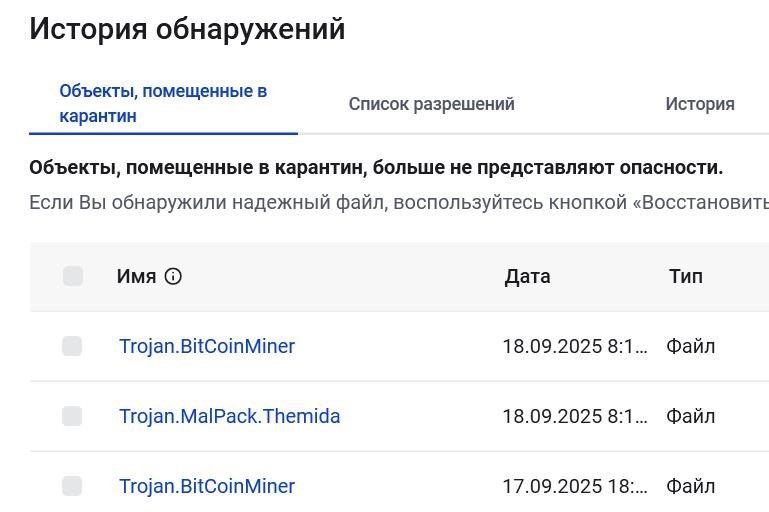The height and width of the screenshot is (512, 769).
Task: Switch to the Список разрешений tab
Action: (x=431, y=104)
